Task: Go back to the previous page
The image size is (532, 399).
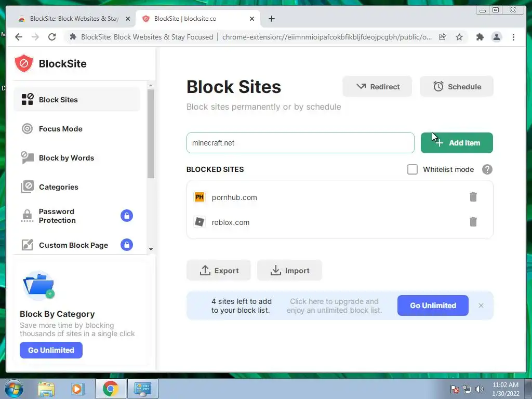Action: point(19,37)
